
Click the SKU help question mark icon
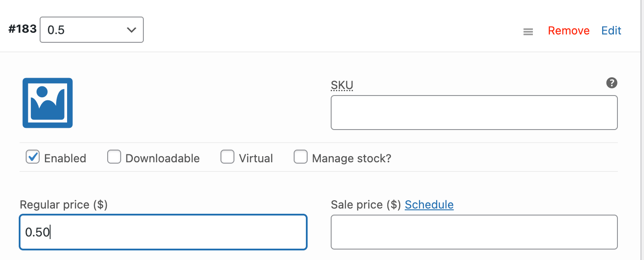tap(612, 83)
